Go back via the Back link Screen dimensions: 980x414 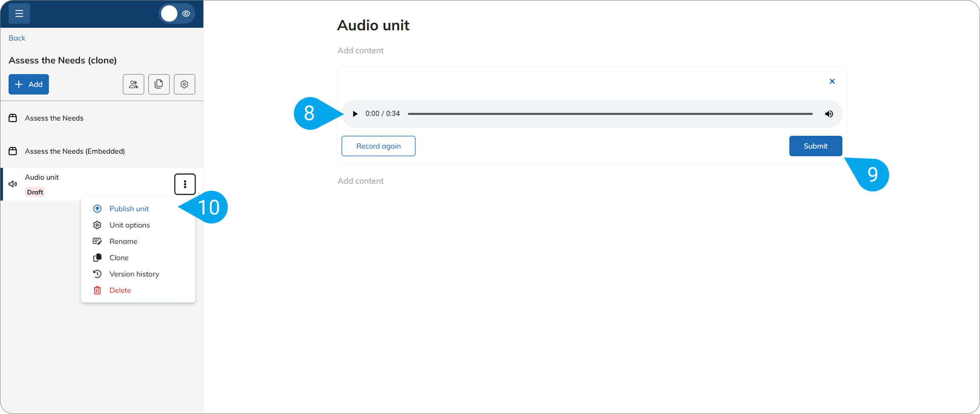tap(17, 38)
